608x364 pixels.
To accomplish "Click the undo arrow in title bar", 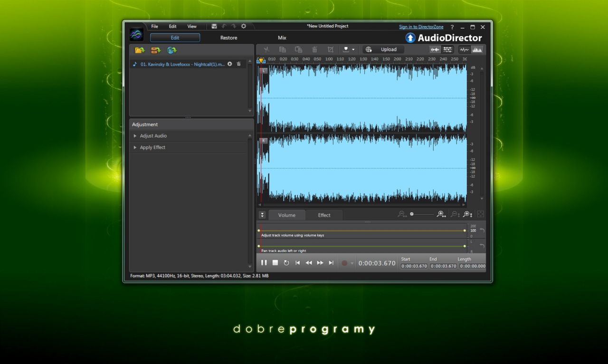I will point(224,26).
